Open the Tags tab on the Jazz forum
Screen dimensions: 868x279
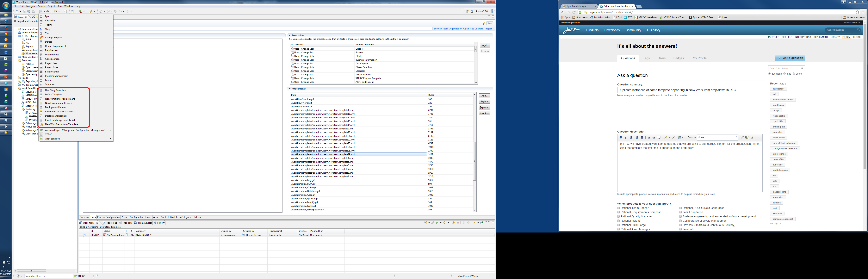tap(646, 58)
